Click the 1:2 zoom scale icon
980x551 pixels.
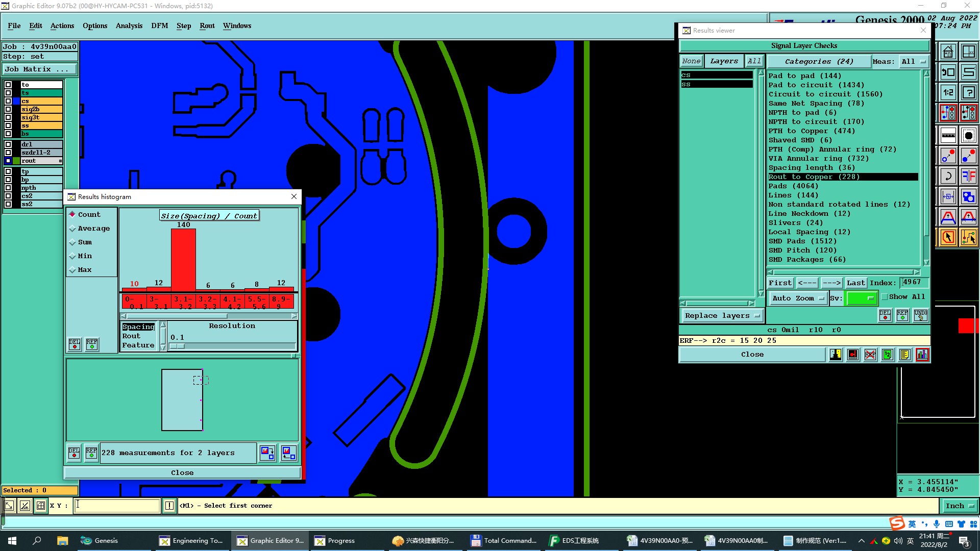point(948,92)
